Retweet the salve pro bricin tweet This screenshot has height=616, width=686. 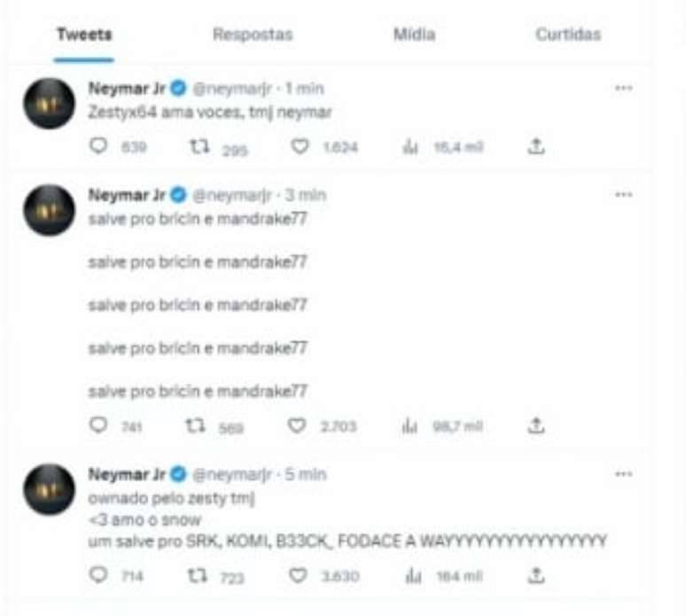click(x=195, y=425)
